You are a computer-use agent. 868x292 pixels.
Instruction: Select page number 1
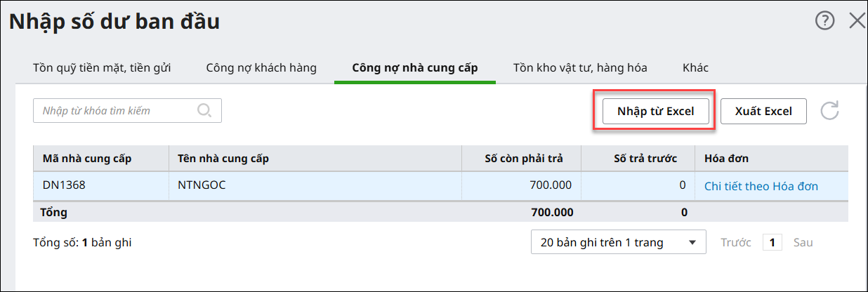pos(772,243)
